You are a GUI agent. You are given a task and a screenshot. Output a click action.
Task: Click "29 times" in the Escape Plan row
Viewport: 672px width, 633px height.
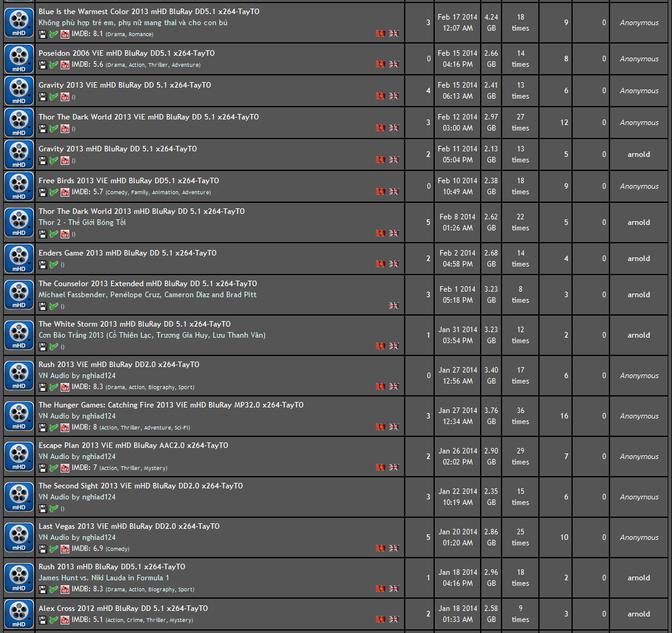coord(521,457)
